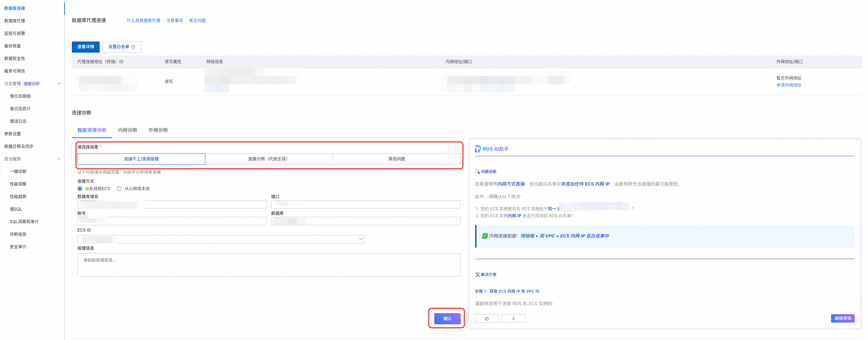Viewport: 868px width, 340px height.
Task: Choose the 连接不上/连接报错 scenario
Action: (141, 159)
